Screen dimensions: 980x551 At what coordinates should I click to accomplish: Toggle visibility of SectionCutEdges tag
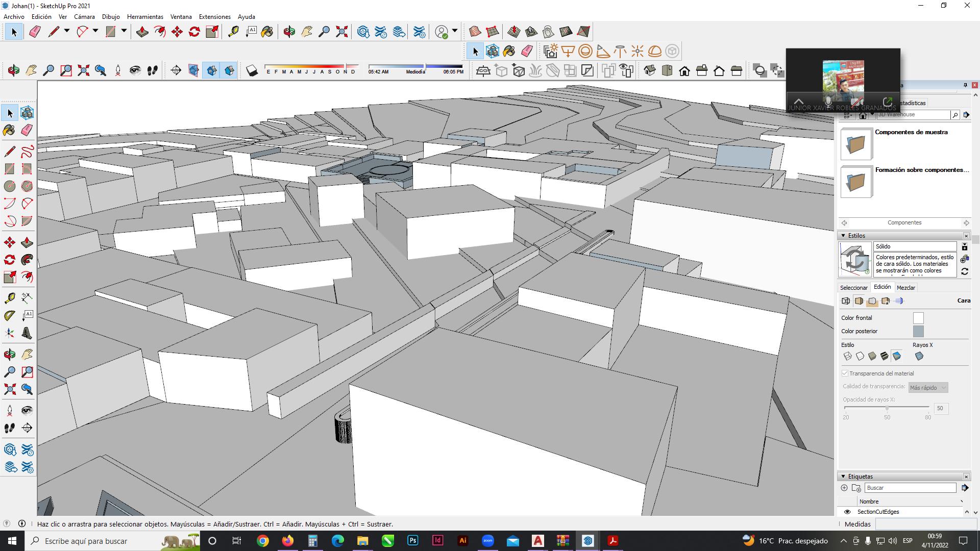[847, 512]
